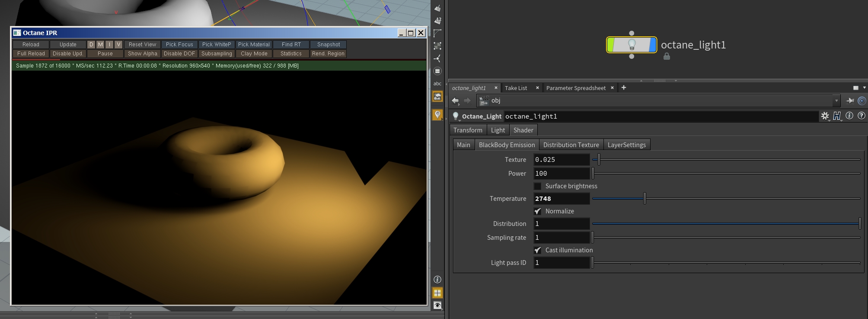Enable Clay Mode in Octane IPR
The image size is (868, 319).
pyautogui.click(x=254, y=54)
